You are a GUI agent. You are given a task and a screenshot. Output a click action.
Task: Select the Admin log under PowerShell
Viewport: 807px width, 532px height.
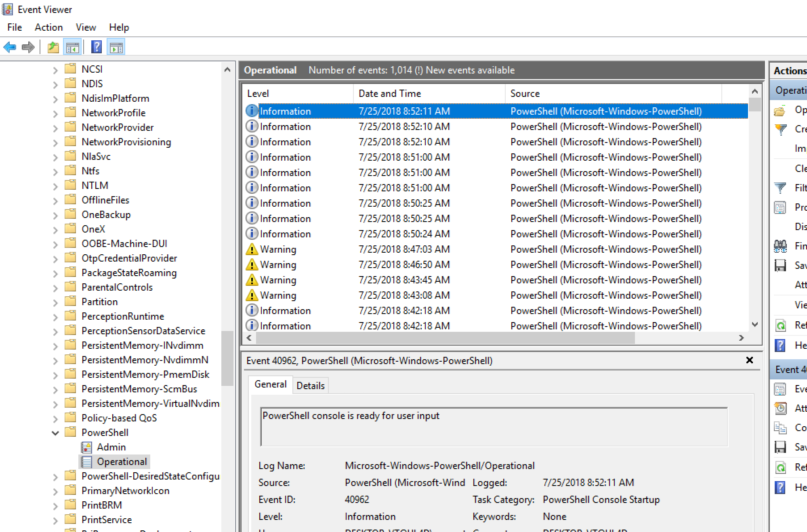point(111,447)
